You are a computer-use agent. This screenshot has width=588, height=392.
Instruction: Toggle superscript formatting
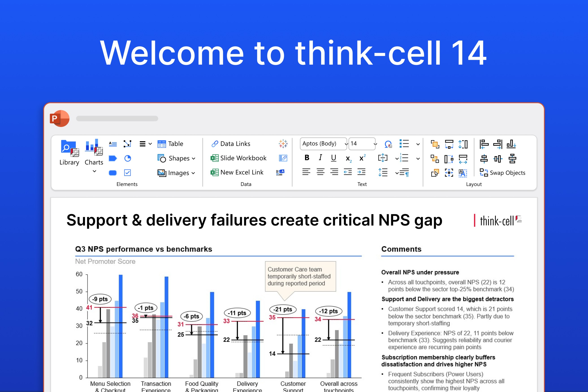click(x=362, y=158)
